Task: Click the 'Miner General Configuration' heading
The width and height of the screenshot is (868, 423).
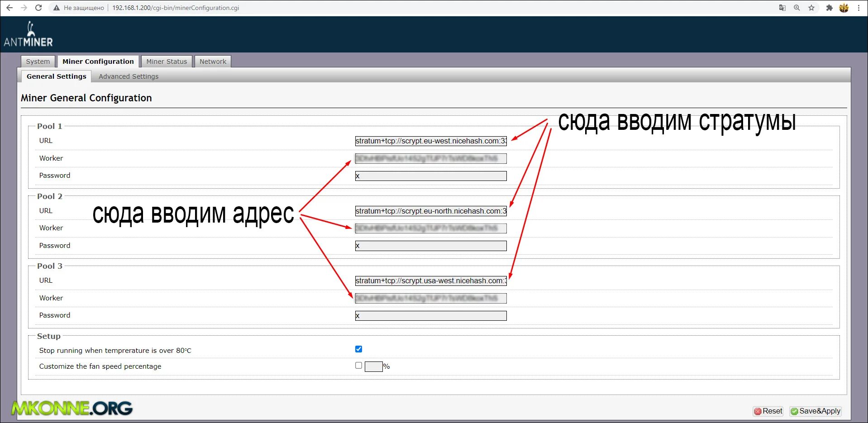Action: click(x=86, y=98)
